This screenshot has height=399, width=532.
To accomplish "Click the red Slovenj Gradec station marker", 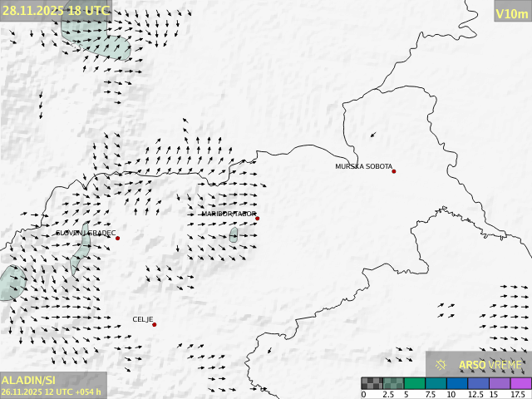I will click(117, 239).
